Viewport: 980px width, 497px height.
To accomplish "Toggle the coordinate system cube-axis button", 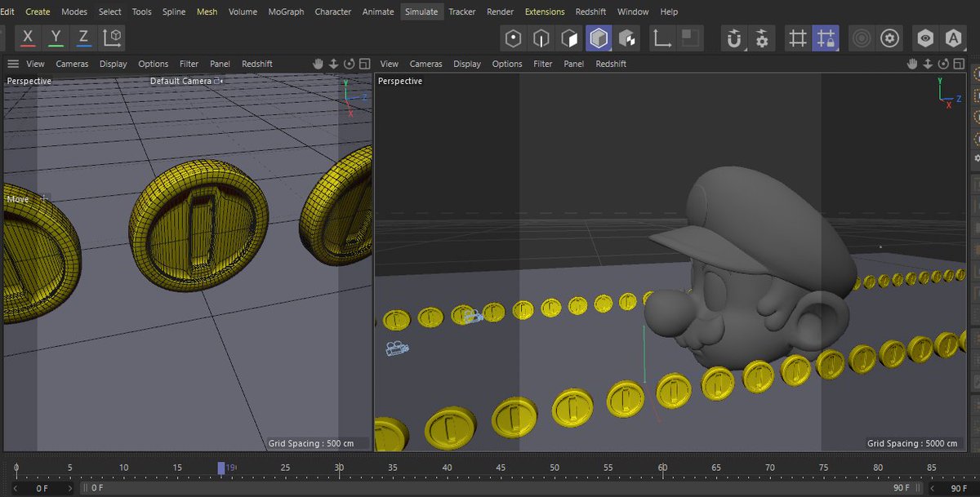I will (x=113, y=38).
